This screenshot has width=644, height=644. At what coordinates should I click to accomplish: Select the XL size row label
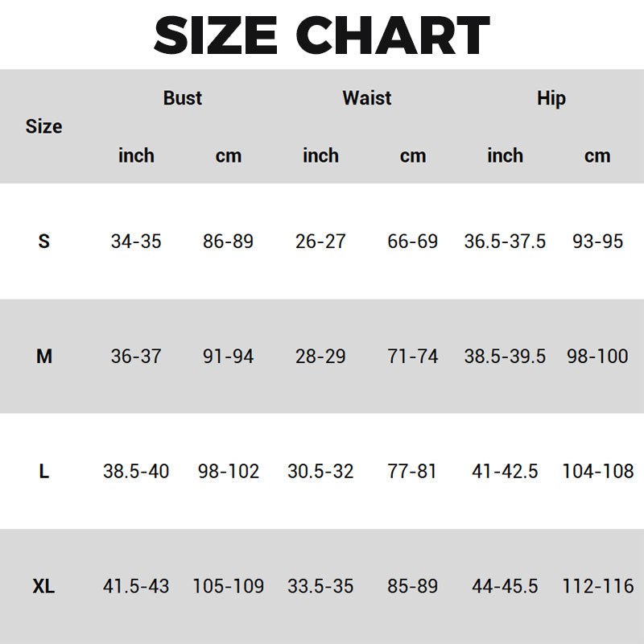(43, 587)
